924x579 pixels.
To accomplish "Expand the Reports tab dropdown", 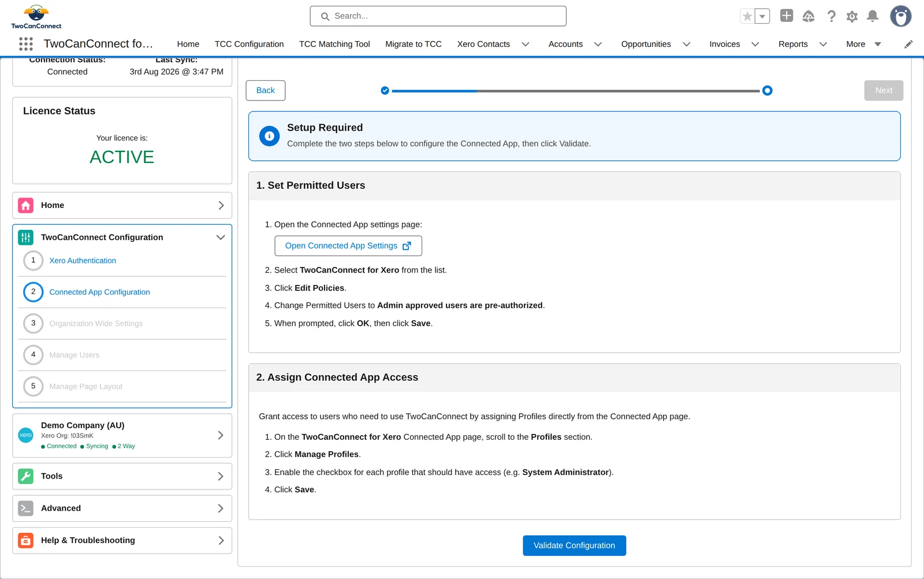I will click(824, 44).
